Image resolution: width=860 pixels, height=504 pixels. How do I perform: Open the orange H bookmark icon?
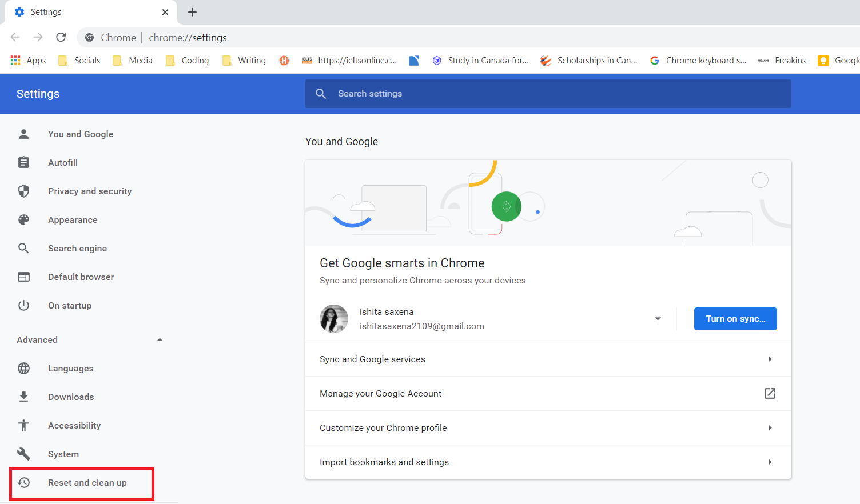(x=284, y=61)
